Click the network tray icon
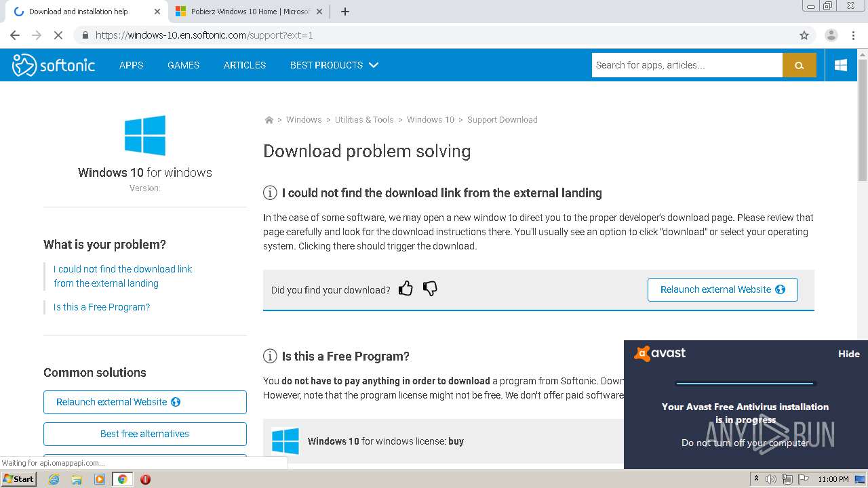 click(787, 479)
